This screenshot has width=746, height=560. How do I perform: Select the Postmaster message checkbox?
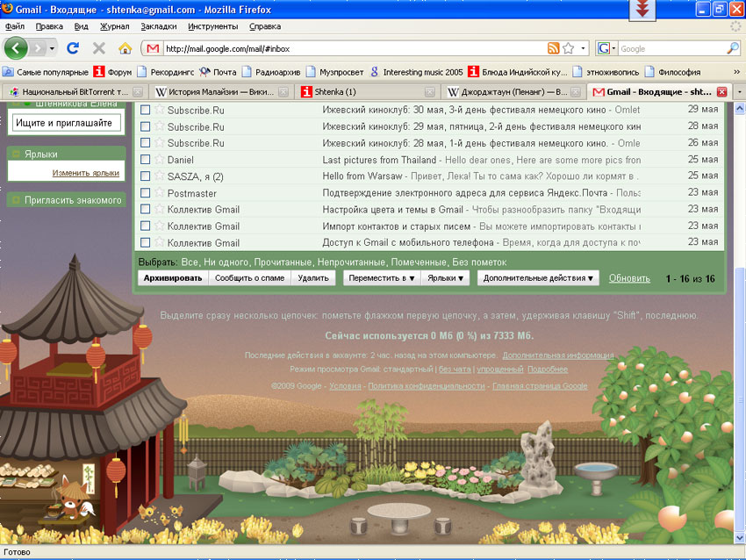pos(146,193)
